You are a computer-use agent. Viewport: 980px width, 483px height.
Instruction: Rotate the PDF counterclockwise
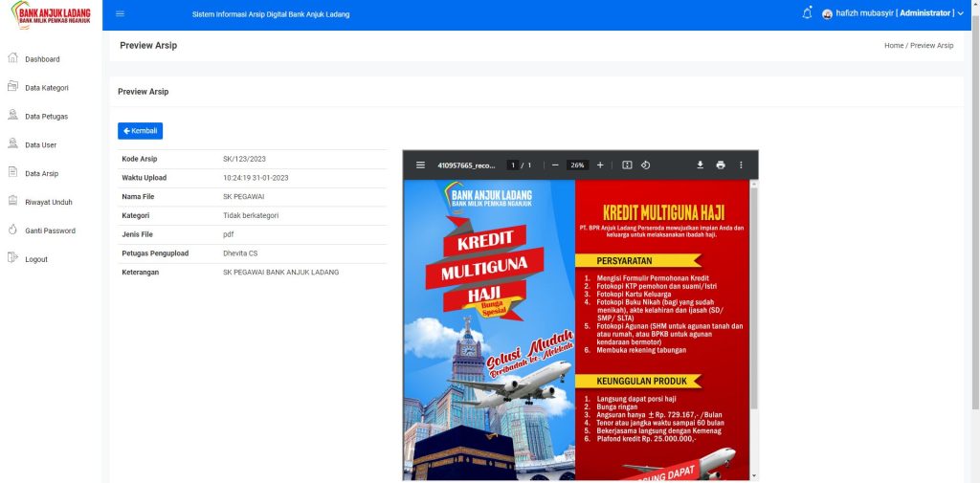(646, 165)
